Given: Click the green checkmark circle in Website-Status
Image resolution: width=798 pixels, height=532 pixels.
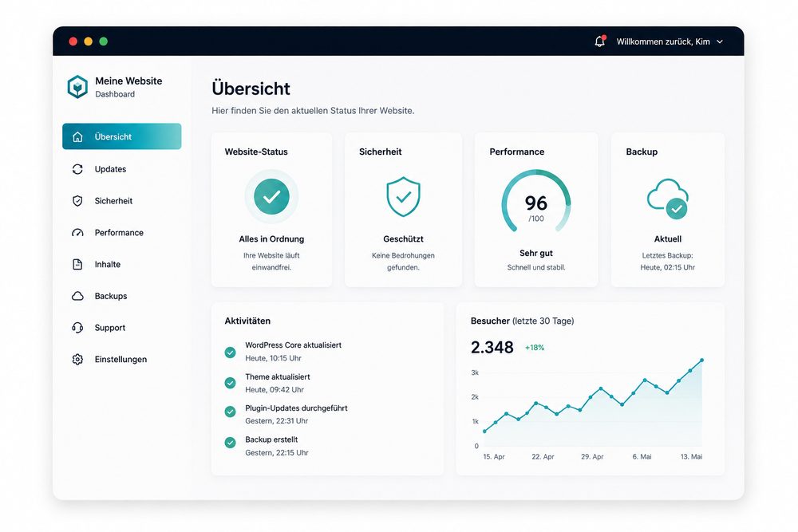Looking at the screenshot, I should [272, 196].
